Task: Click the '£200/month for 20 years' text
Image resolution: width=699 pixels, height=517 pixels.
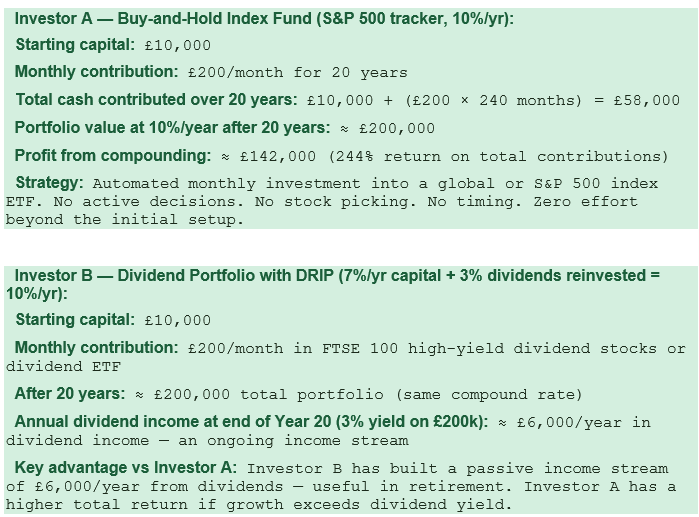Action: [x=298, y=73]
